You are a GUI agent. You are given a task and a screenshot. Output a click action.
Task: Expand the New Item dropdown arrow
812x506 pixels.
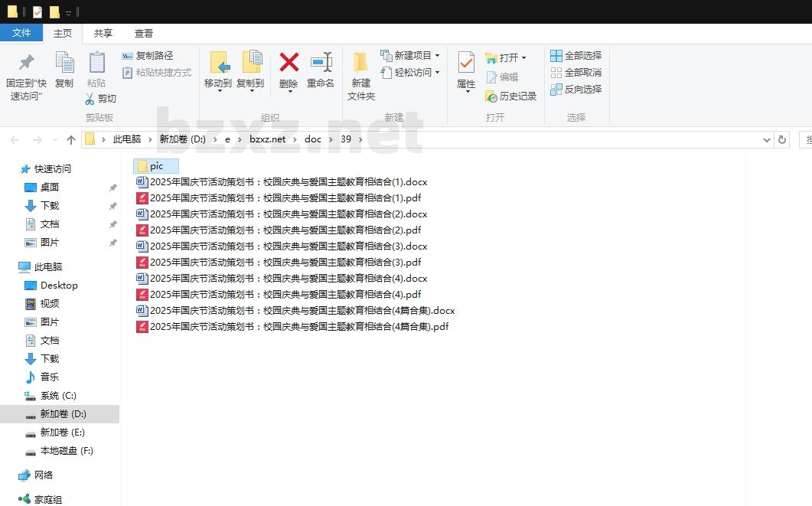pos(437,56)
